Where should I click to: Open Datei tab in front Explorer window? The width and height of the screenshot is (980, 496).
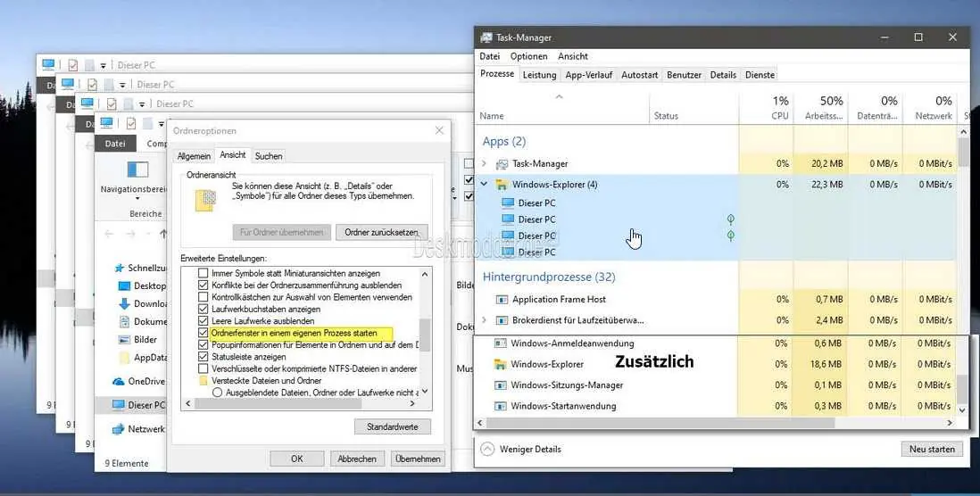click(x=115, y=143)
